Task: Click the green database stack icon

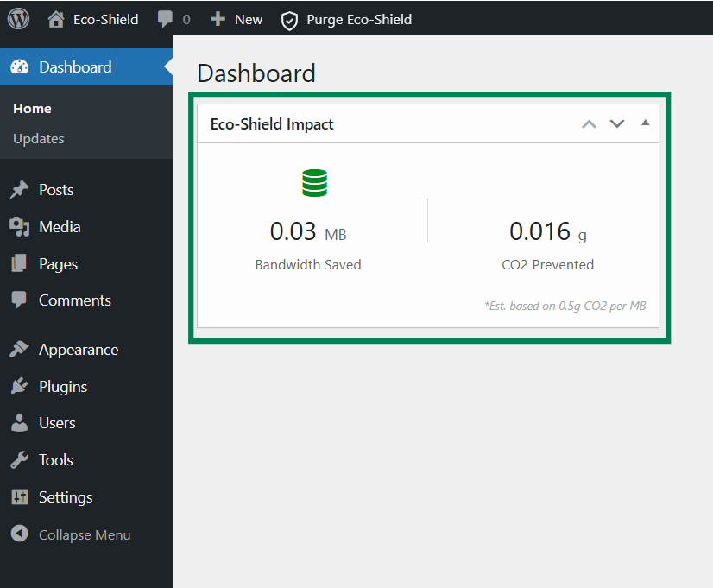Action: (x=314, y=183)
